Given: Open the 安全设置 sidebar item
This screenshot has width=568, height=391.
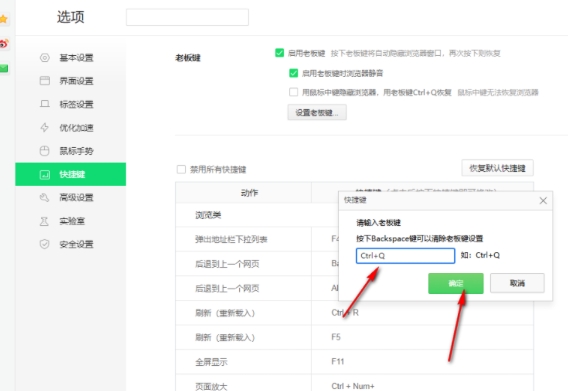Looking at the screenshot, I should pyautogui.click(x=71, y=244).
